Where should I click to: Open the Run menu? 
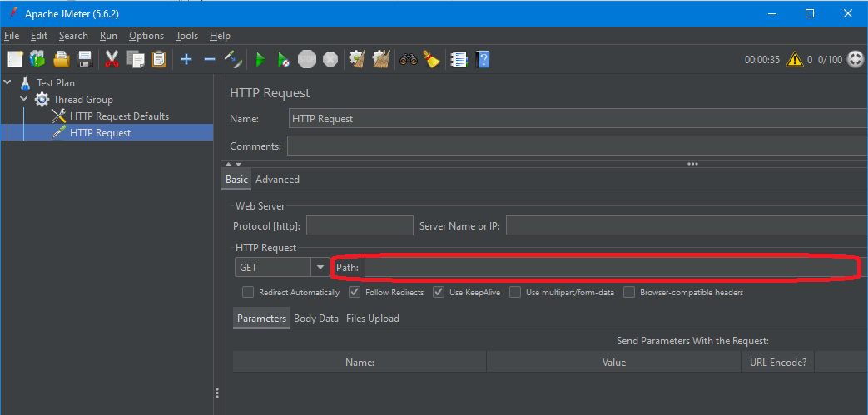click(108, 36)
